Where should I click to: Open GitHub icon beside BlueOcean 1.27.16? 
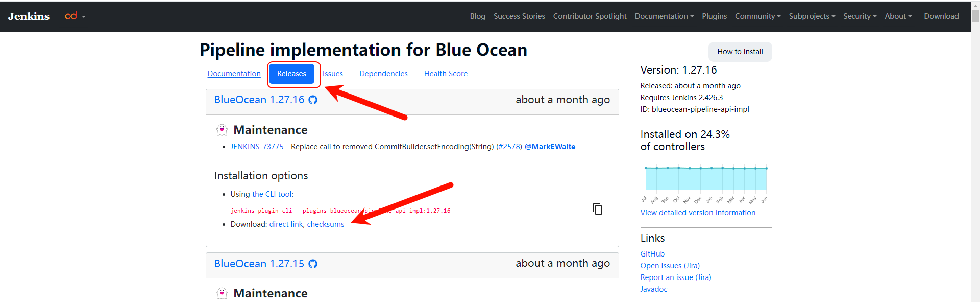tap(313, 100)
